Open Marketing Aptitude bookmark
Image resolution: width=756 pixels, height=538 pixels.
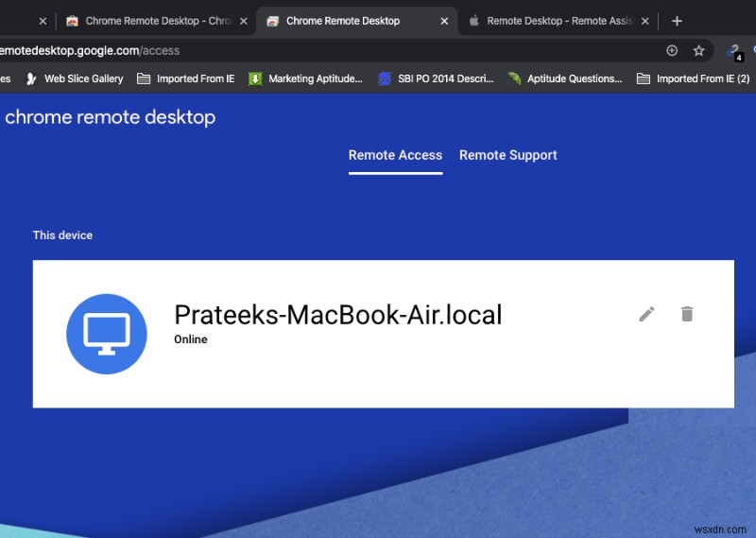[x=305, y=78]
